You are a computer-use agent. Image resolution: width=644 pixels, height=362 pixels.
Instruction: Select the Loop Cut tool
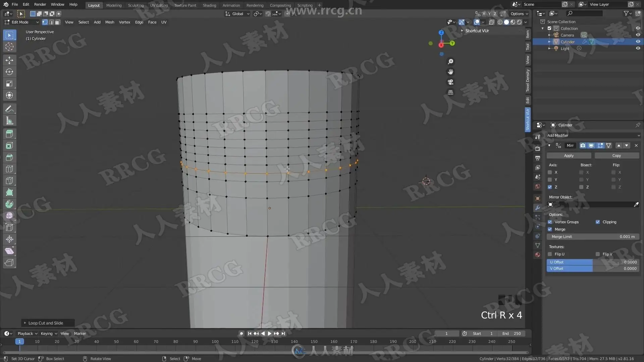(9, 169)
